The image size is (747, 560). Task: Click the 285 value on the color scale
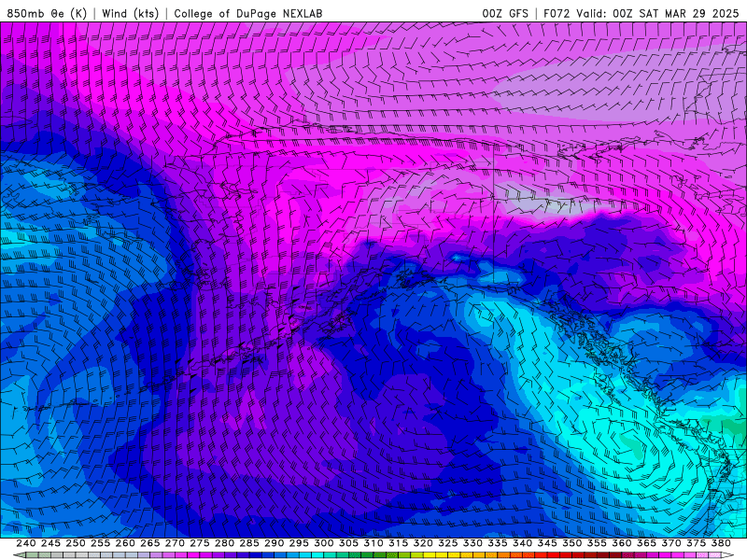249,543
